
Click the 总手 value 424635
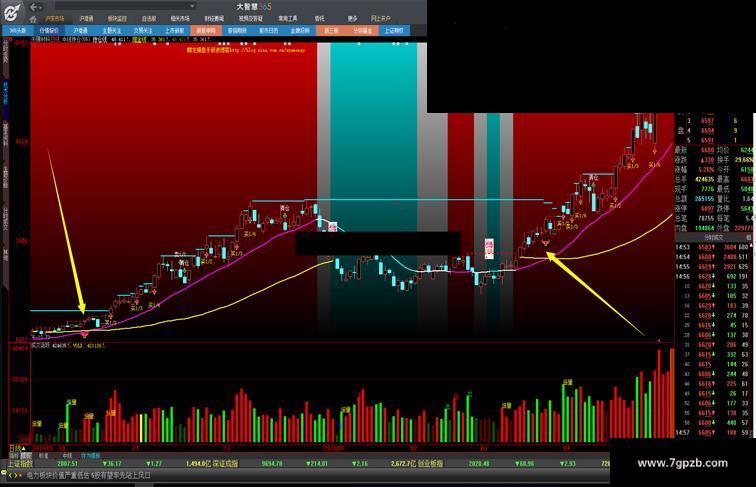point(704,179)
